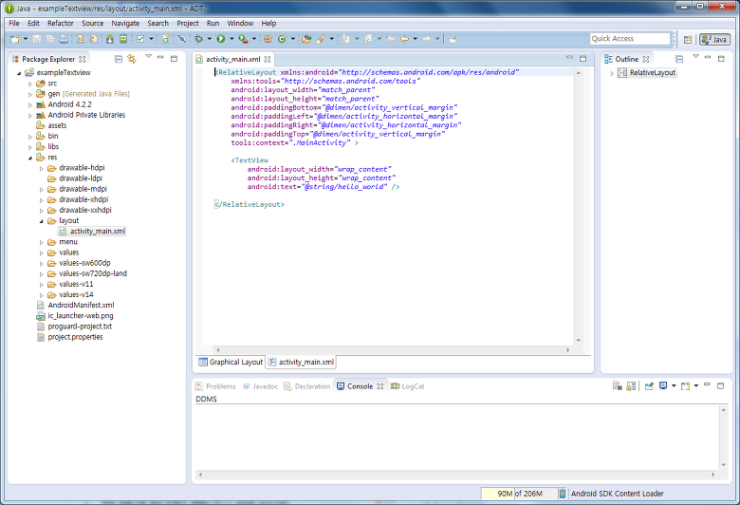Toggle Scroll Lock in Console
The image size is (740, 505).
[x=631, y=386]
